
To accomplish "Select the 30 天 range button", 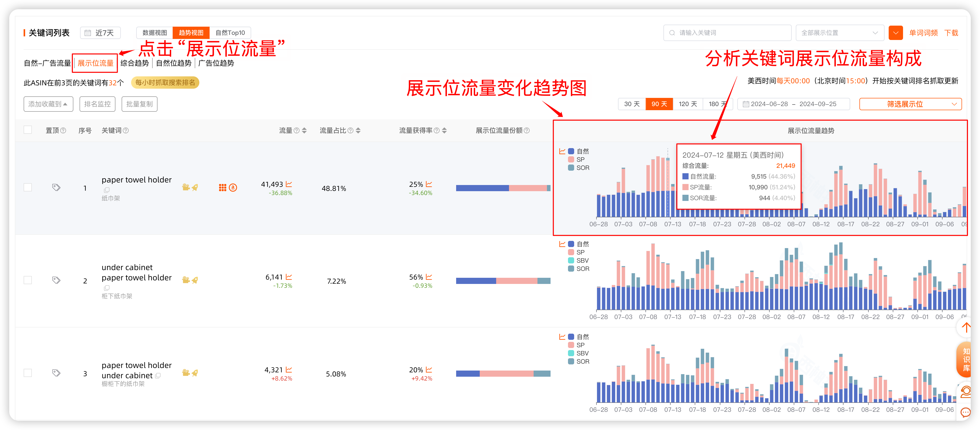I will point(632,104).
